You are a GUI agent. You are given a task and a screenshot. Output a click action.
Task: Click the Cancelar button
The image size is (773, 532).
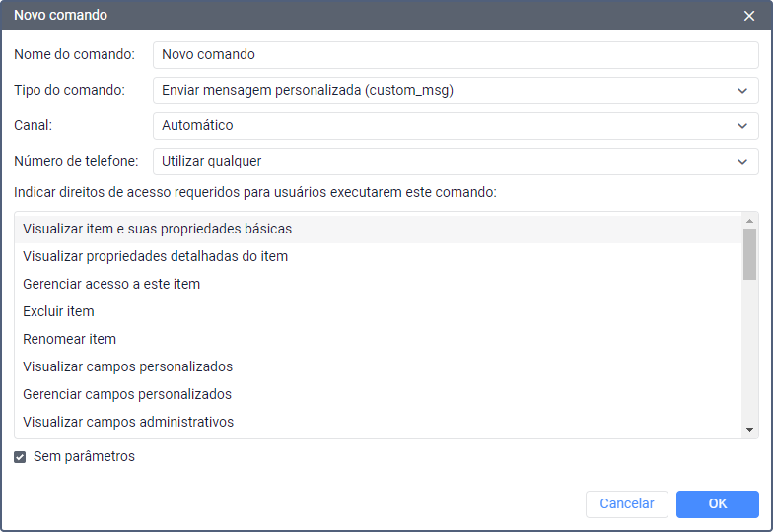pyautogui.click(x=626, y=503)
